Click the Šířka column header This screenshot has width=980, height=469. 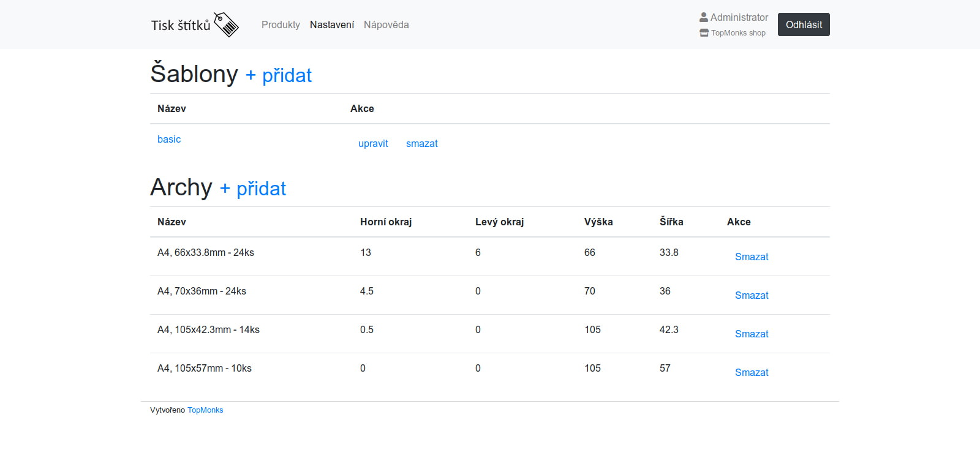671,222
